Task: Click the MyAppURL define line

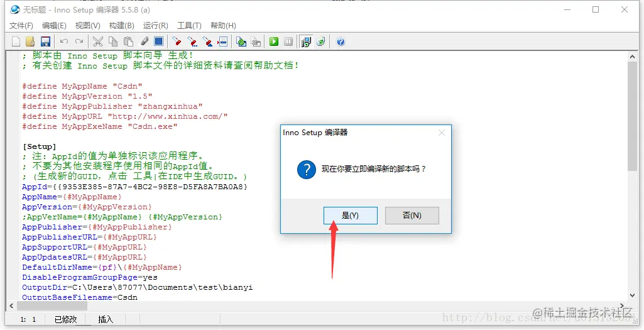Action: click(x=125, y=116)
